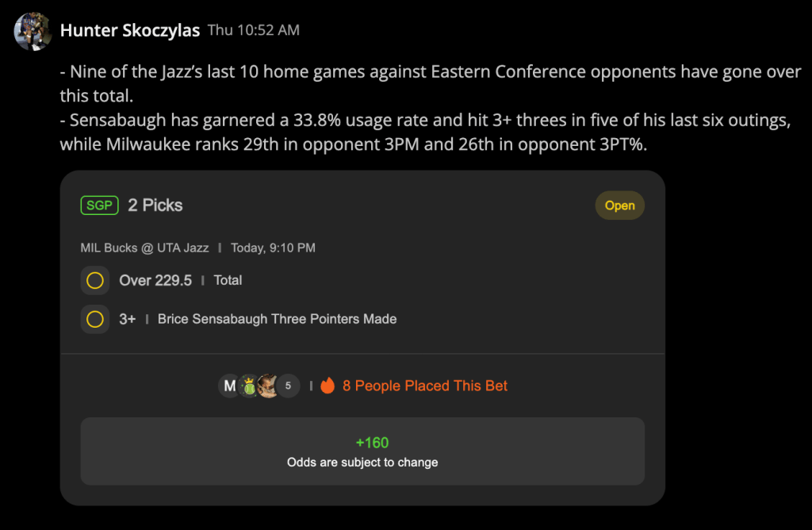Select the 3+ Three Pointers circle
The image size is (812, 530).
pyautogui.click(x=95, y=319)
